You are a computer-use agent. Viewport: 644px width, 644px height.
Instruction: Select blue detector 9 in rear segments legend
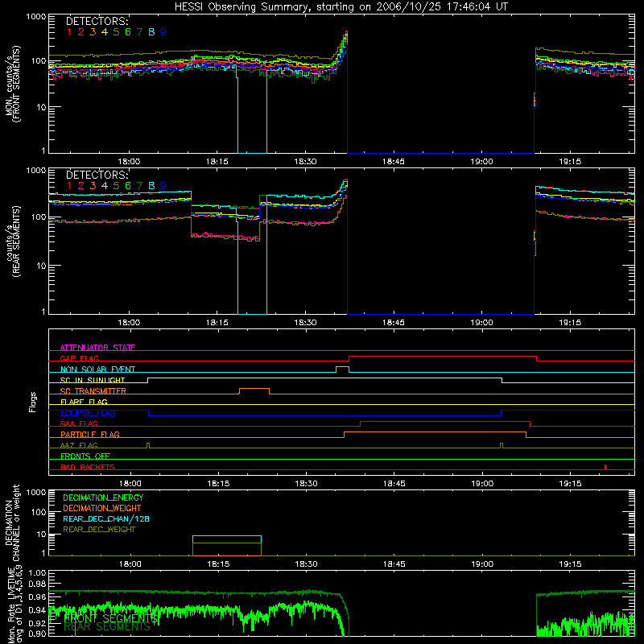[163, 186]
